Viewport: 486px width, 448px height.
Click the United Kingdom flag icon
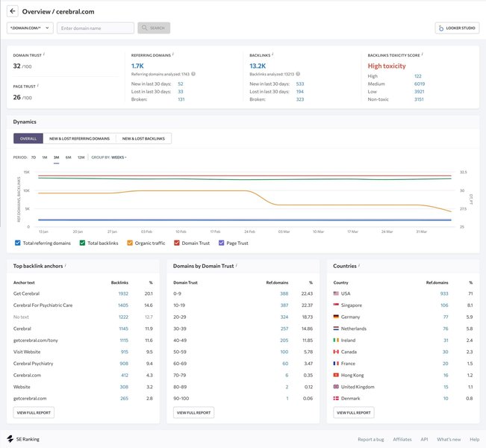[336, 387]
